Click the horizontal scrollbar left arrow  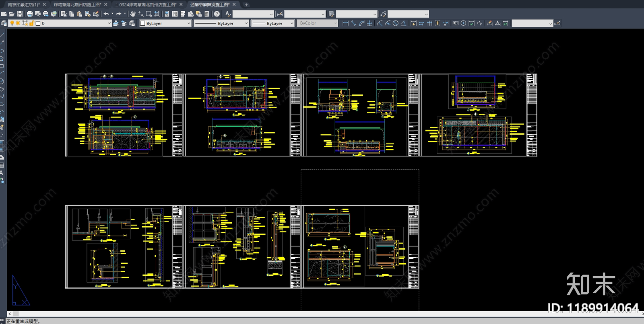10,314
